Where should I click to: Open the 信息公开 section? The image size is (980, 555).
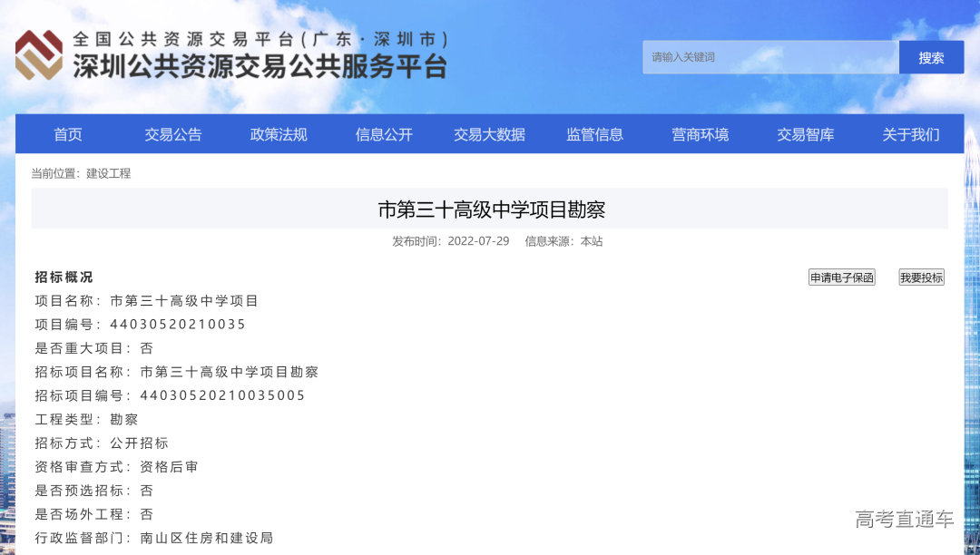[x=382, y=134]
